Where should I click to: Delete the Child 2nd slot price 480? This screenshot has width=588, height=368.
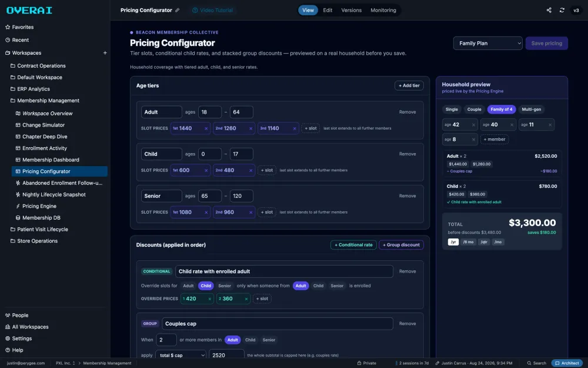[x=250, y=171]
